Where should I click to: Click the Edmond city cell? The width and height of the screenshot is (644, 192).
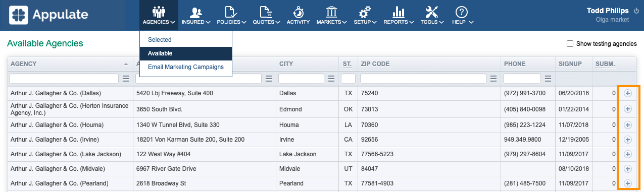[290, 109]
